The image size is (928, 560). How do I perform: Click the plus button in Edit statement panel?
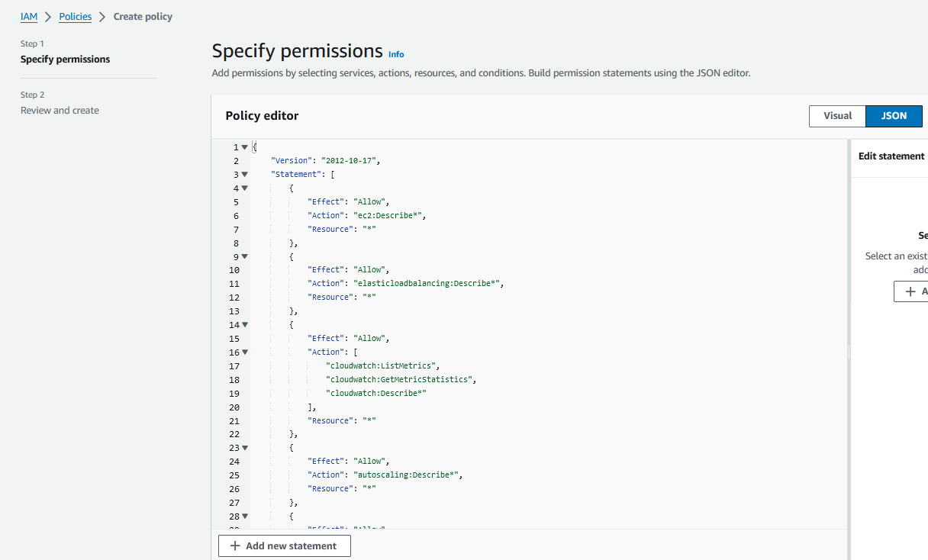point(912,291)
